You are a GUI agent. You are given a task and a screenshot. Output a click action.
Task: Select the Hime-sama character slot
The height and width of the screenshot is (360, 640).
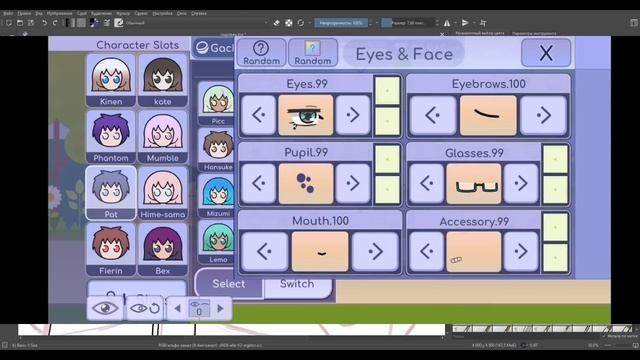(x=162, y=193)
